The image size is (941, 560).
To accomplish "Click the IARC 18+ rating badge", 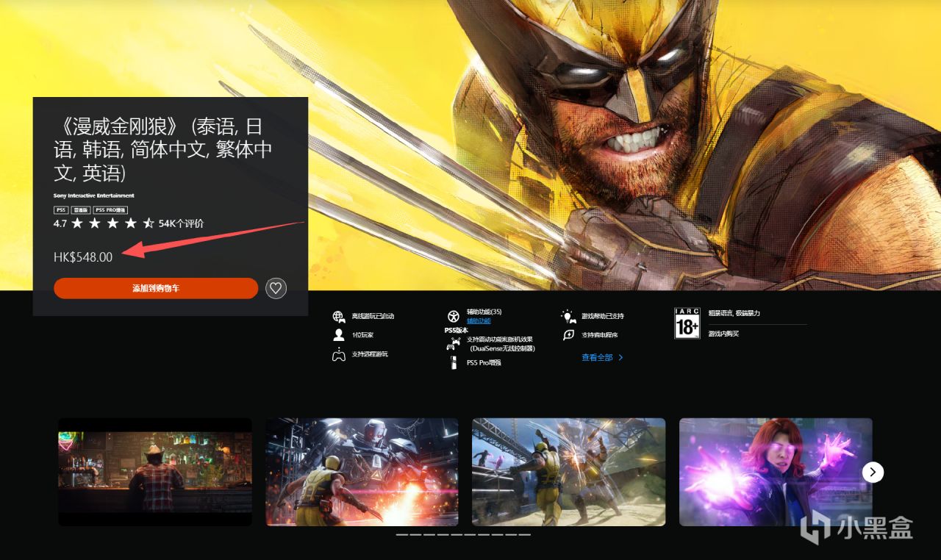I will 687,323.
